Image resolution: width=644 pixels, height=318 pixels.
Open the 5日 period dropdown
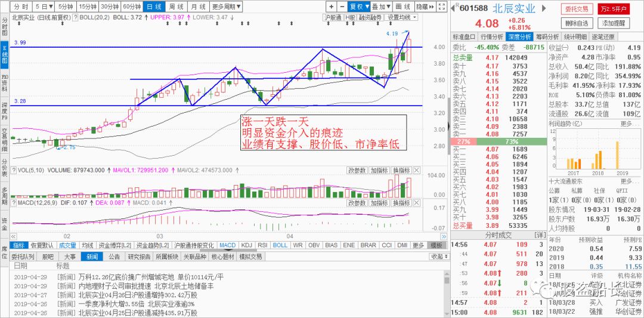pyautogui.click(x=44, y=7)
